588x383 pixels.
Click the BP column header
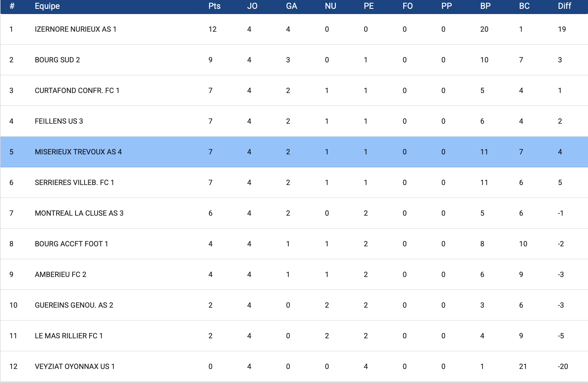click(x=485, y=6)
